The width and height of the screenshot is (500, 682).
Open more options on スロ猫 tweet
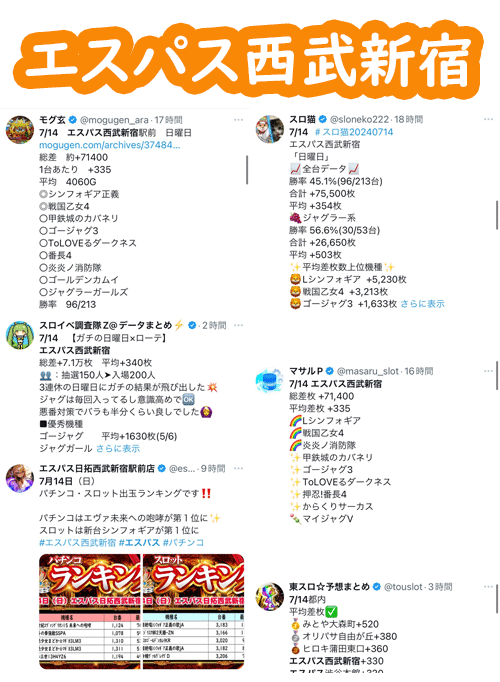point(488,119)
